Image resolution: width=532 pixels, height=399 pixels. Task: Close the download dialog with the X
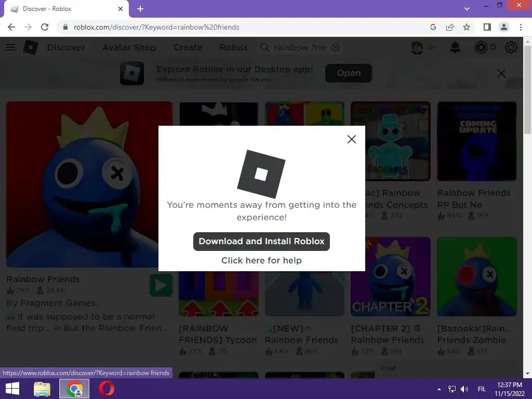352,139
